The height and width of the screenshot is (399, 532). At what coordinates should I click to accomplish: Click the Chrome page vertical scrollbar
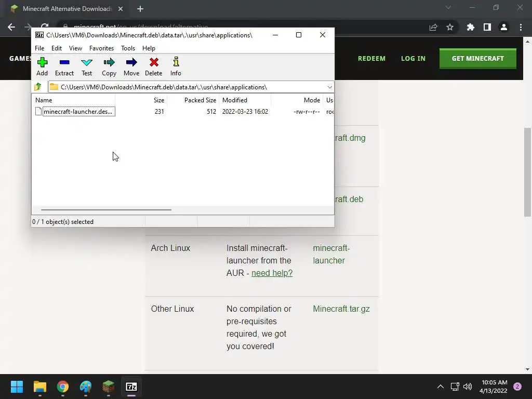[x=527, y=172]
